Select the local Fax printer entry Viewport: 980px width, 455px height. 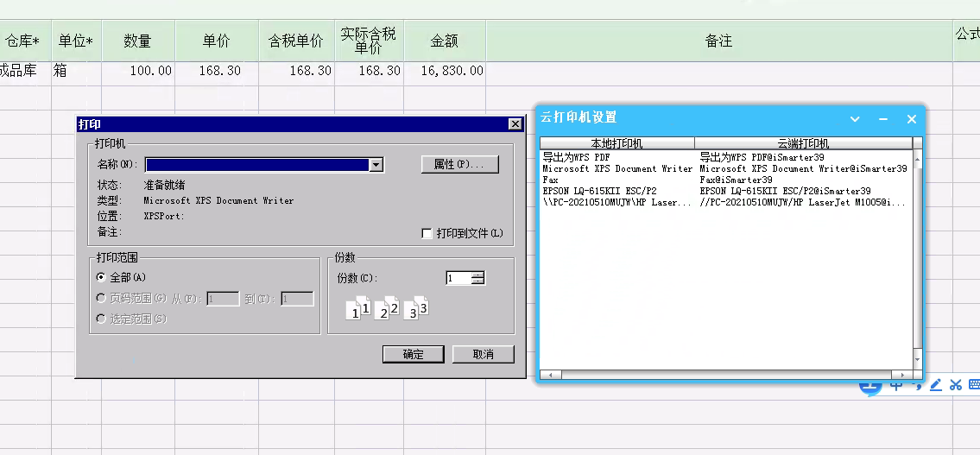click(550, 180)
